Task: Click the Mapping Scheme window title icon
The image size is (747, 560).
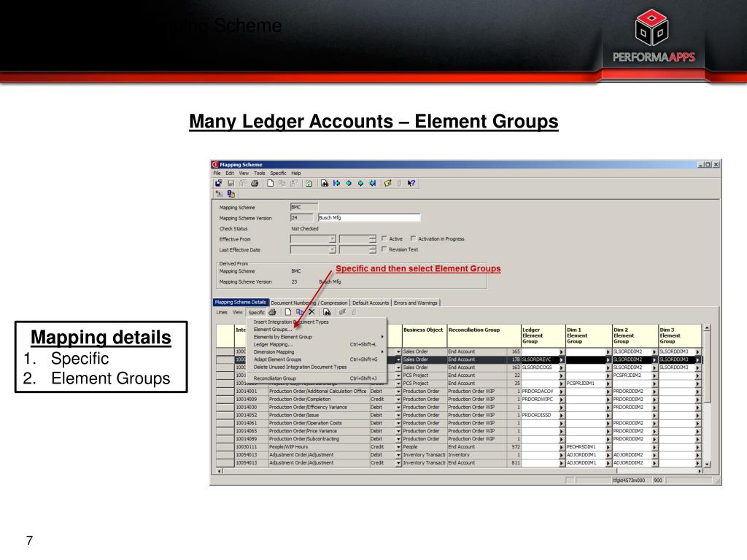Action: click(215, 165)
